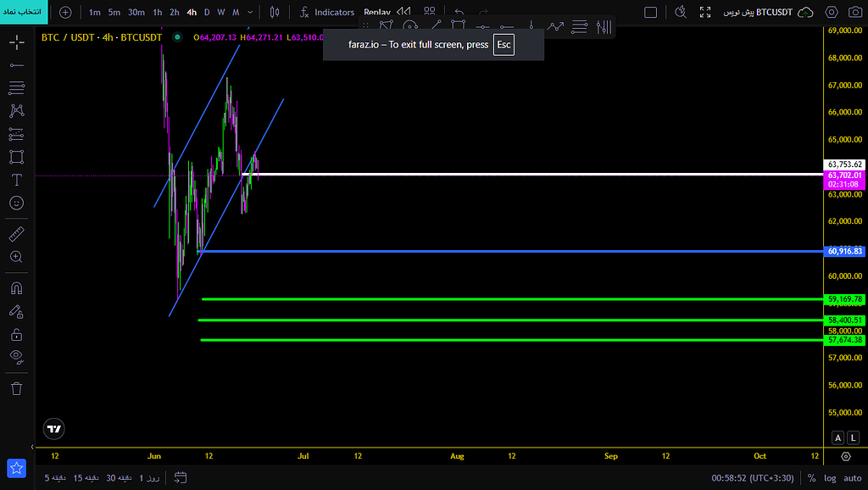Open the go to date calendar icon
The image size is (868, 490).
coord(181,477)
